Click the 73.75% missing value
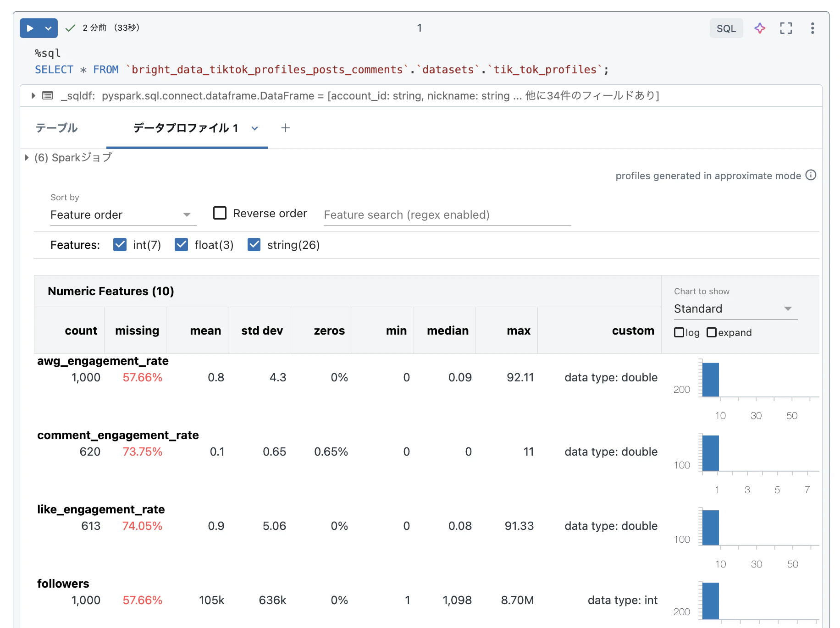840x628 pixels. [143, 452]
